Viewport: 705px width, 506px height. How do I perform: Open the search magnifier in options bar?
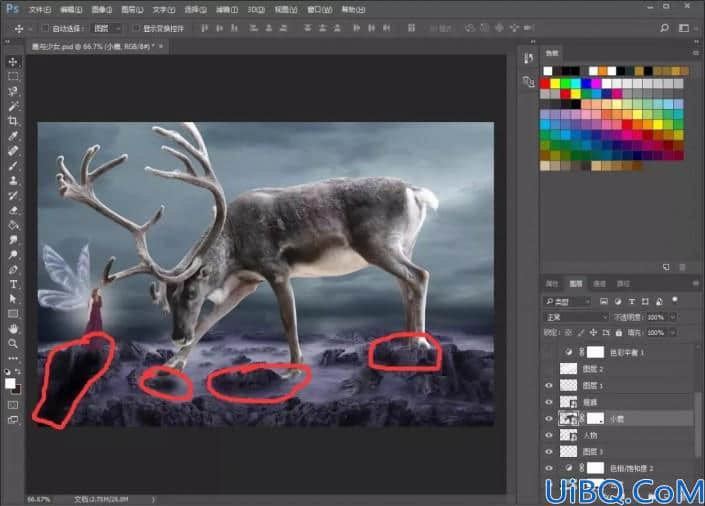click(665, 28)
